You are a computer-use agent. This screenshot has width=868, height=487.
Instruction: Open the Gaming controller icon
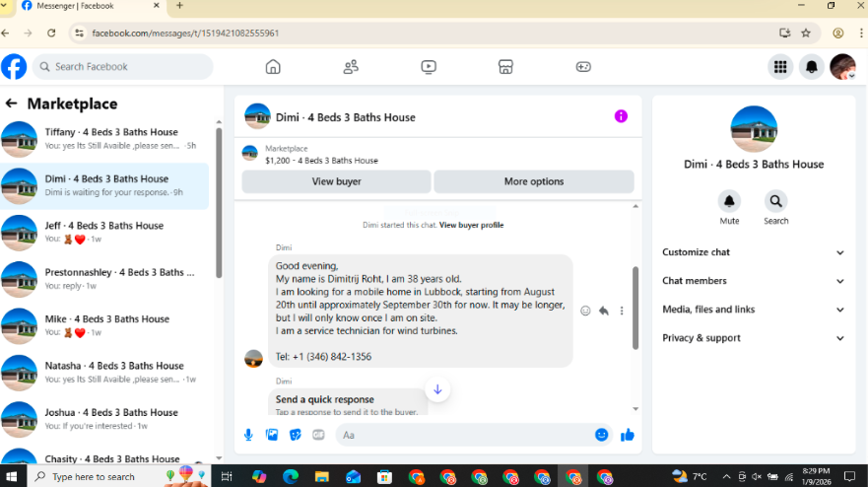[583, 67]
